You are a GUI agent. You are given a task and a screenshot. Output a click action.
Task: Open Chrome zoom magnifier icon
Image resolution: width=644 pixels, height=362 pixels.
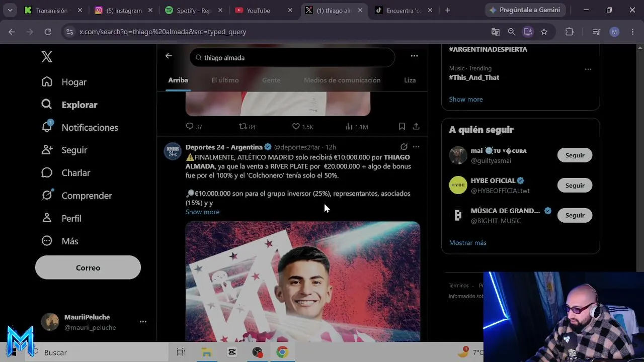pos(512,32)
